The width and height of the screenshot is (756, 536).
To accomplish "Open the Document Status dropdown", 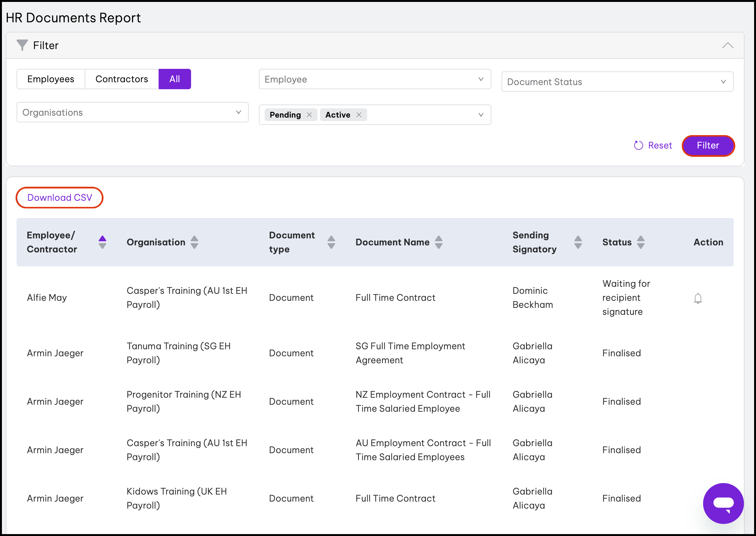I will (617, 82).
